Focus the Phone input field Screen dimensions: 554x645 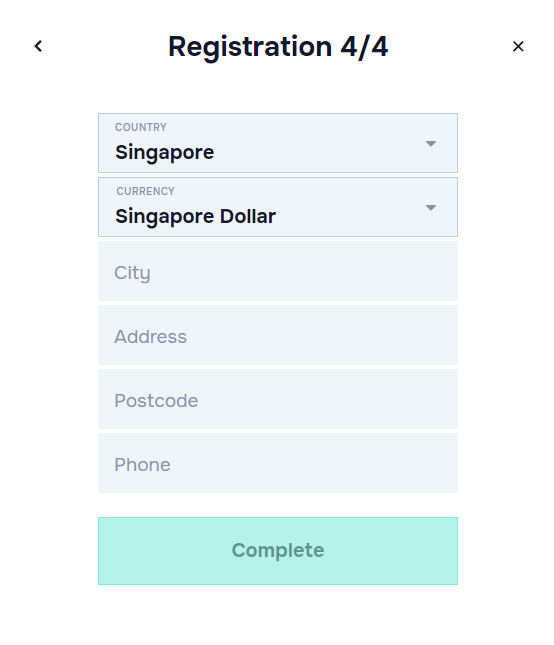tap(278, 463)
